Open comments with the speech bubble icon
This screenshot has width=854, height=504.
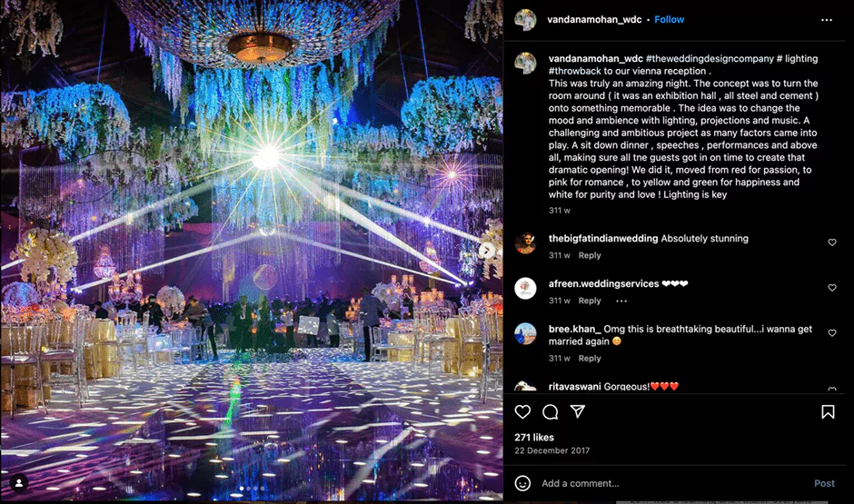pos(550,412)
